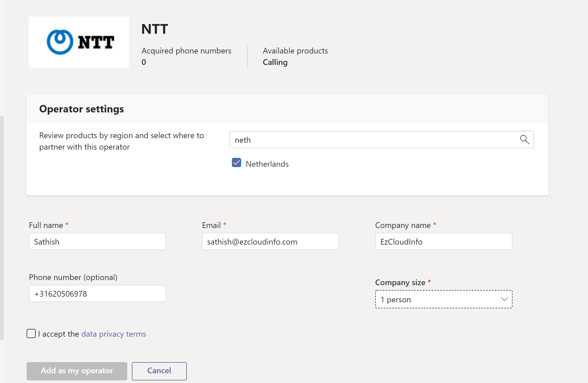Uncheck the Netherlands checkbox
This screenshot has height=383, width=588.
pyautogui.click(x=237, y=163)
